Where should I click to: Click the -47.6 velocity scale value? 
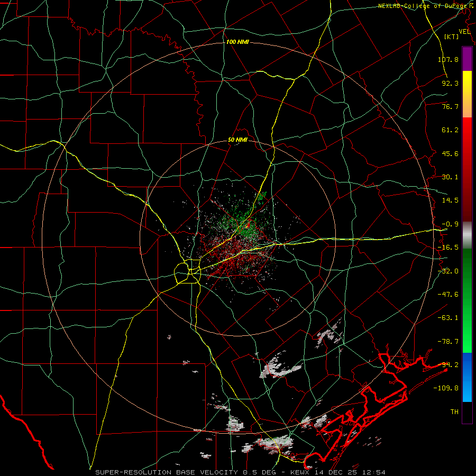[x=448, y=295]
